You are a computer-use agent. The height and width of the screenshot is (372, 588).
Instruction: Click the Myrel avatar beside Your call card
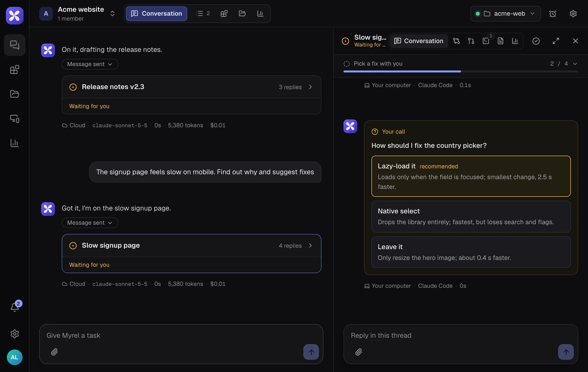click(350, 126)
